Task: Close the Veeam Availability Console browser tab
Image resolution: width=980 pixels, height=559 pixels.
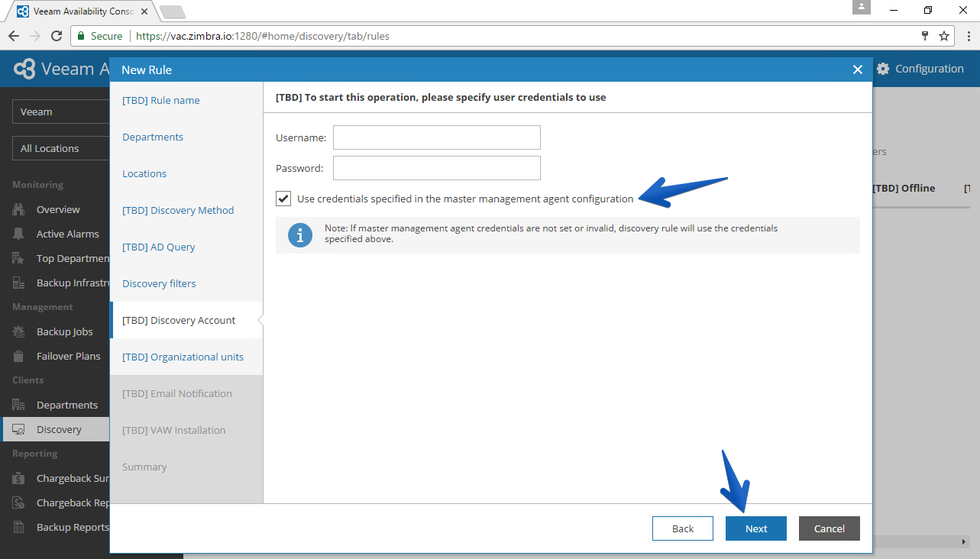Action: tap(144, 12)
